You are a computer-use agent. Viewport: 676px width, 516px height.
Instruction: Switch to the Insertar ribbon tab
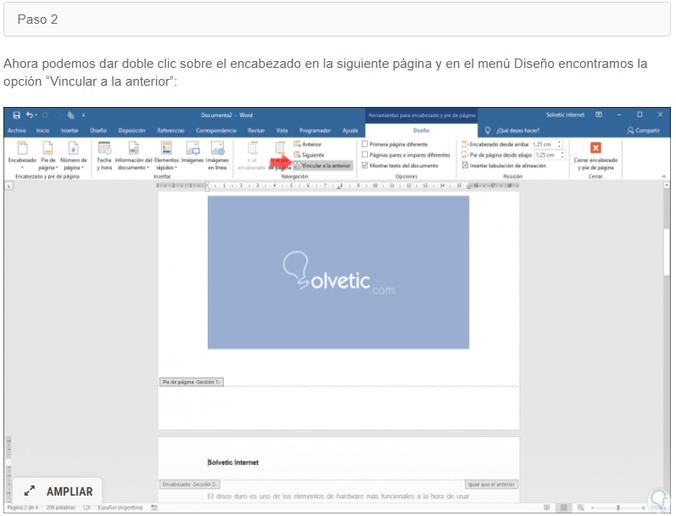coord(69,130)
